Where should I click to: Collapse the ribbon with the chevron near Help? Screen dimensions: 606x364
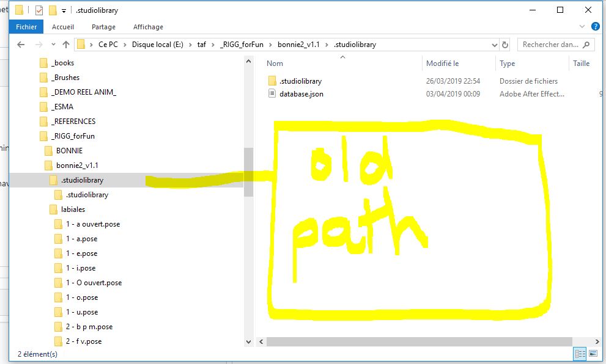tap(583, 26)
